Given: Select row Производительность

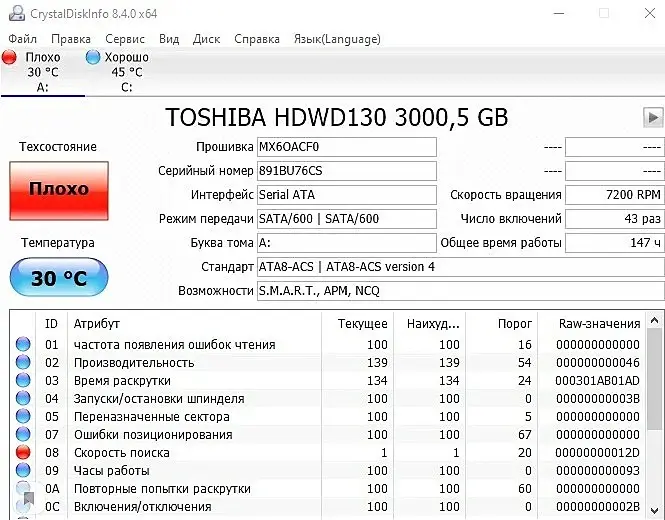Looking at the screenshot, I should [327, 363].
